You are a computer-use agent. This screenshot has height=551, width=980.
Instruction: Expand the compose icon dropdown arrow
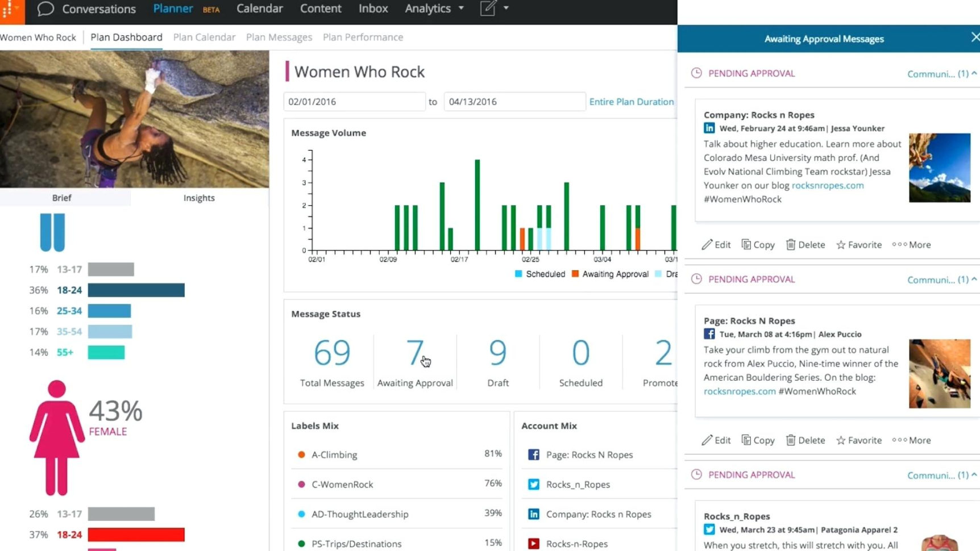click(506, 9)
